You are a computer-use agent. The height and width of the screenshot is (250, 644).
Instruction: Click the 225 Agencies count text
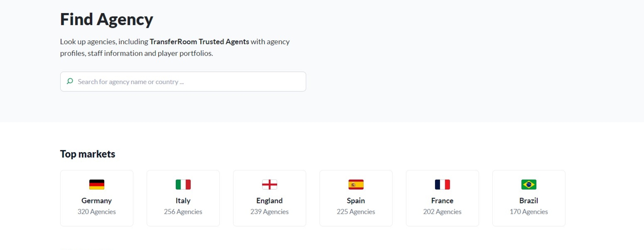click(x=356, y=212)
